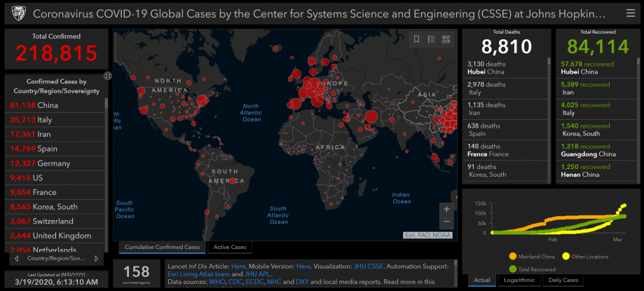Select the 35,713 Italy row
644x291 pixels.
[55, 120]
